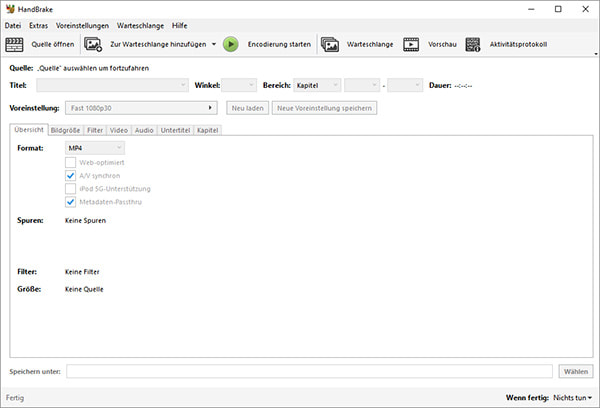
Task: Open the Warteschlange menu in menu bar
Action: [140, 26]
